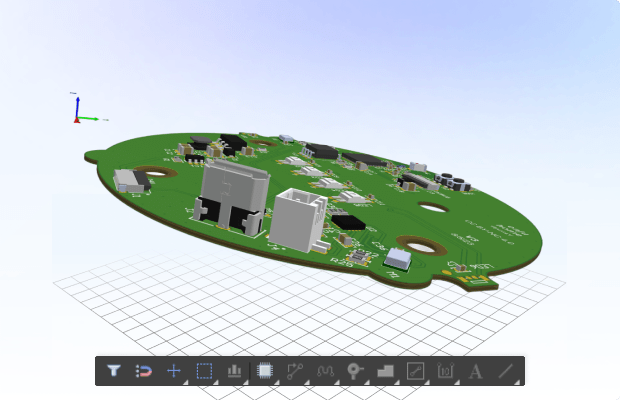Open the Place Dimension tool

pyautogui.click(x=446, y=371)
